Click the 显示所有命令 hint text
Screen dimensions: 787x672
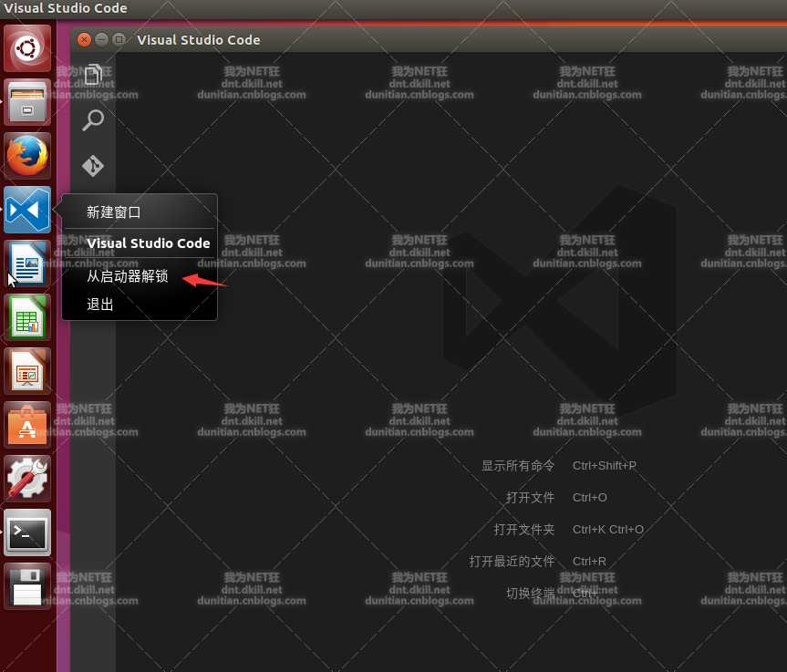[x=518, y=466]
